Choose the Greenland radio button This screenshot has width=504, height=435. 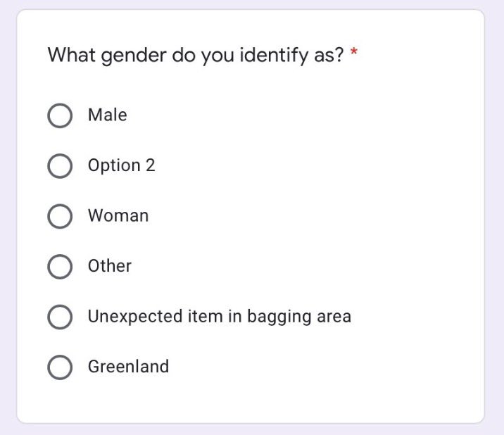[x=60, y=367]
